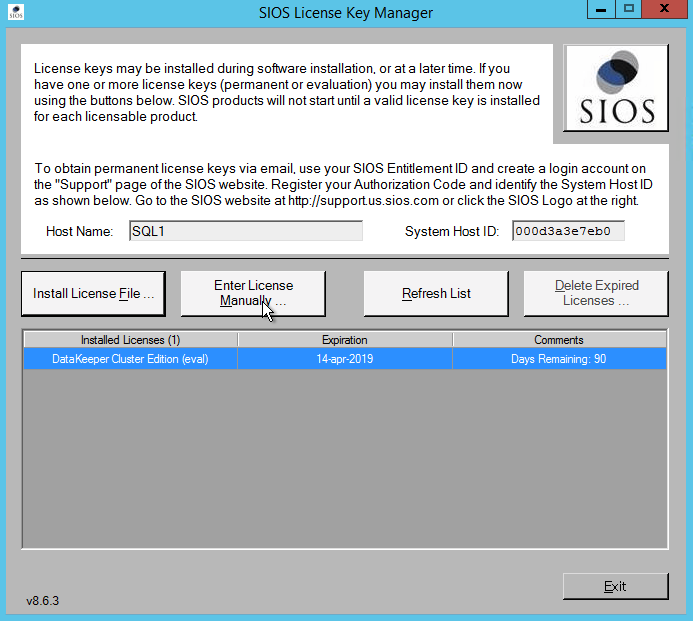This screenshot has width=693, height=621.
Task: Sort by Installed Licenses column header
Action: (x=130, y=340)
